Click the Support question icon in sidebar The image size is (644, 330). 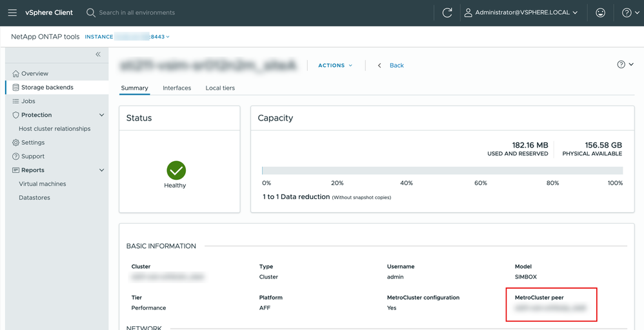tap(16, 157)
